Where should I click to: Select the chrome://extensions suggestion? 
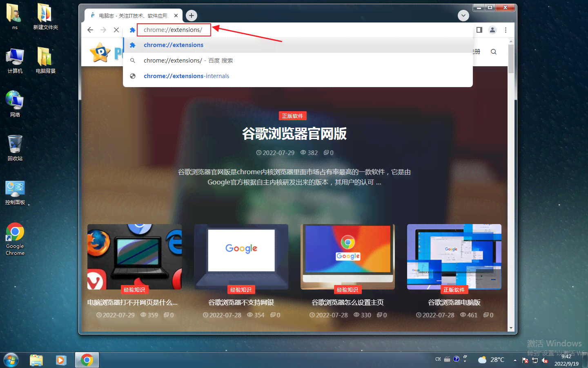(x=298, y=45)
